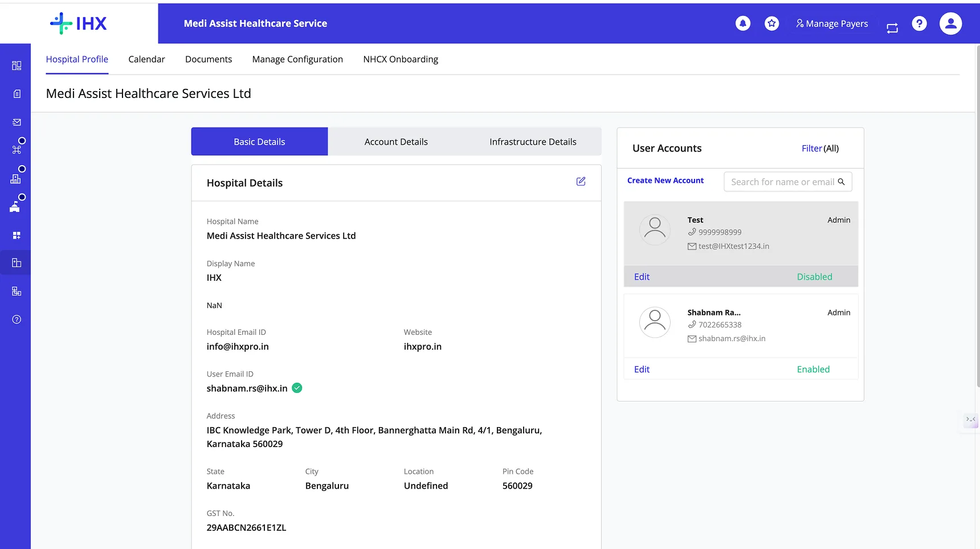The image size is (980, 549).
Task: Open the command-symbol sidebar icon
Action: pos(17,150)
